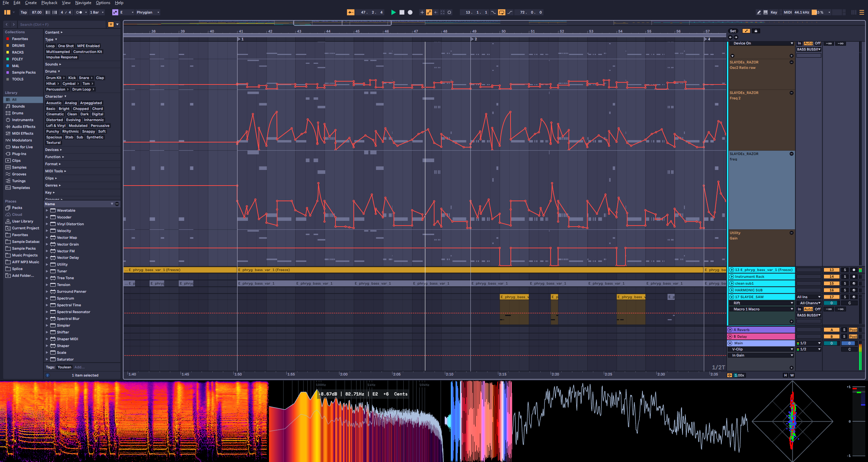Click the Stop button in transport
The image size is (868, 462).
(402, 12)
